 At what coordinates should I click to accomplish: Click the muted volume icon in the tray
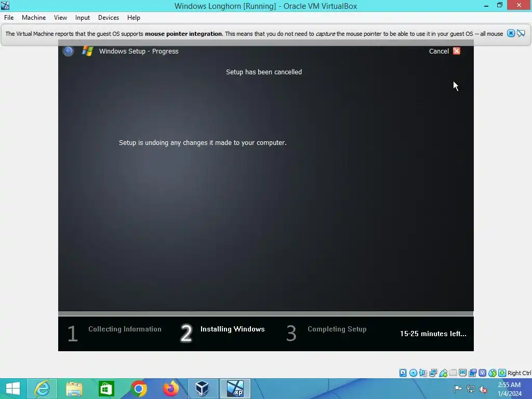tap(483, 389)
